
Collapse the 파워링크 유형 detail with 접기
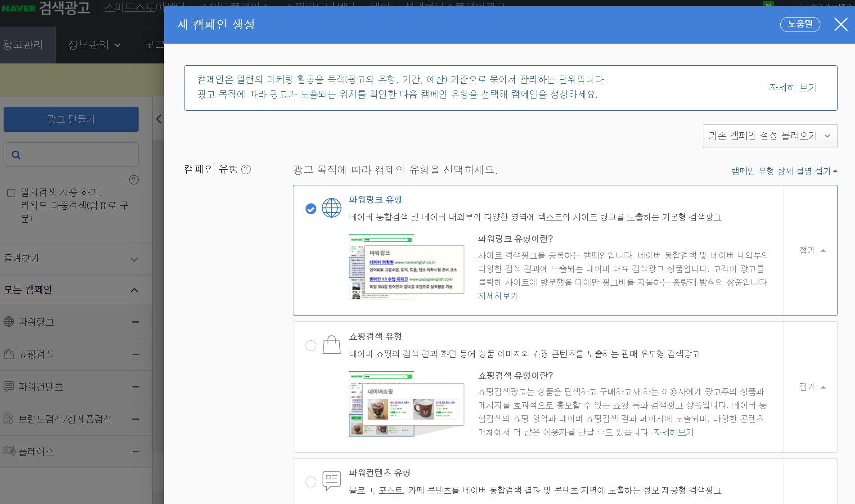pos(812,251)
